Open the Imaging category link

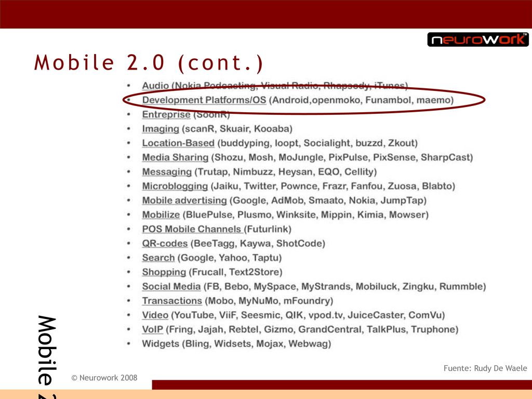(x=161, y=129)
